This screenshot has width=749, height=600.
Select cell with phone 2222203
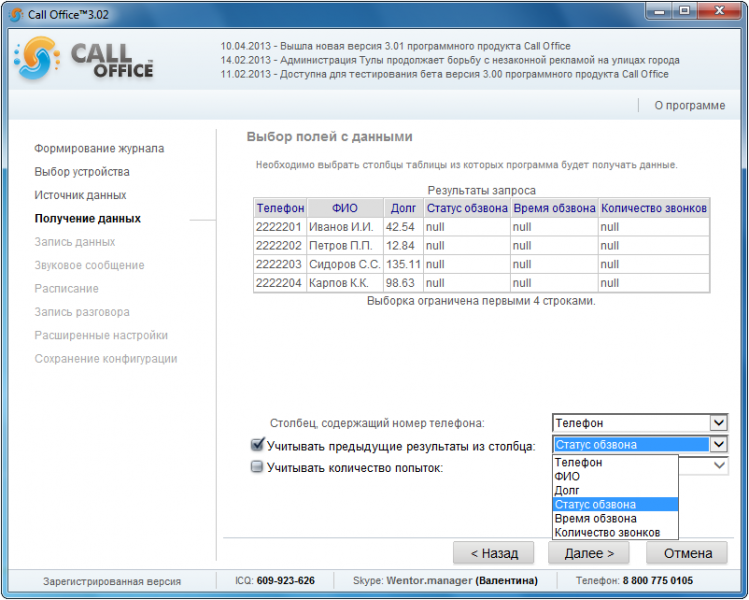point(280,264)
